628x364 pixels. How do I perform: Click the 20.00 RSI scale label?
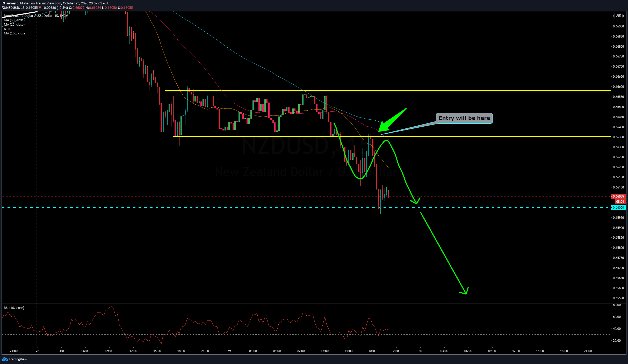pos(617,341)
